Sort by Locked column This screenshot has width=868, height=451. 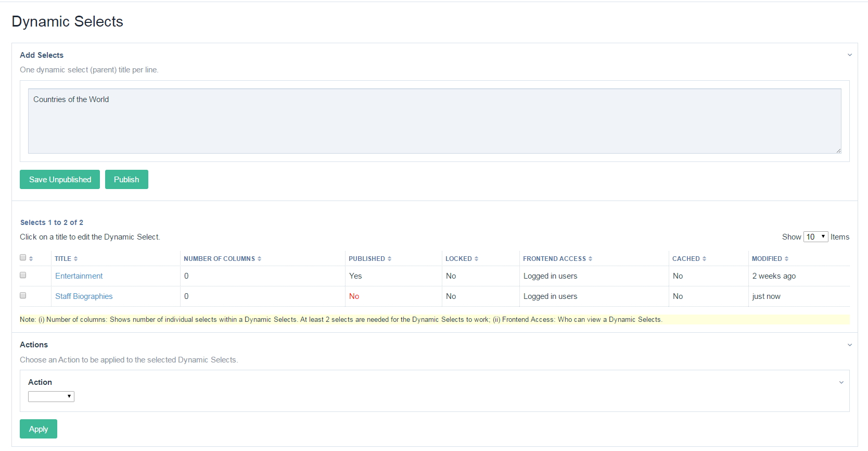point(462,259)
